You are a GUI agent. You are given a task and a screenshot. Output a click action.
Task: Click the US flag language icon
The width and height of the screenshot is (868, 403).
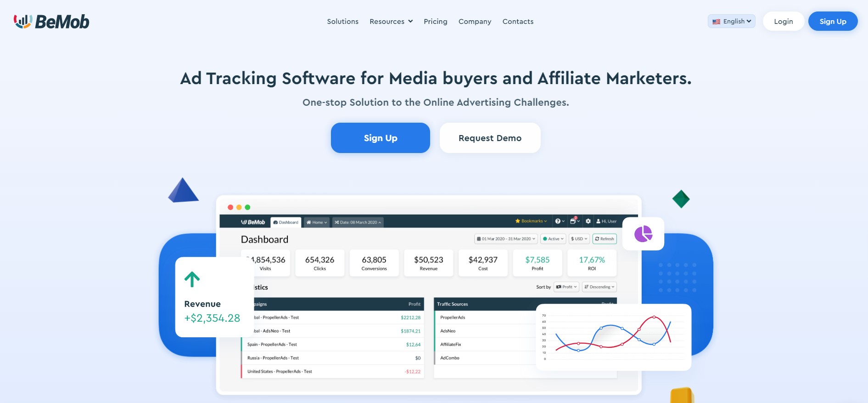pos(716,22)
